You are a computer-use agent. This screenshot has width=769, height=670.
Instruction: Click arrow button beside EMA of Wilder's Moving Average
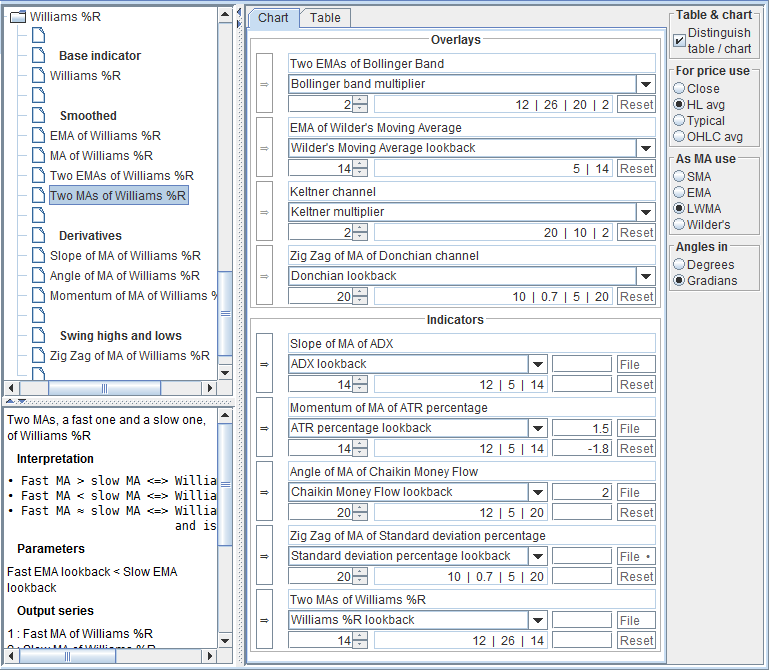click(264, 148)
